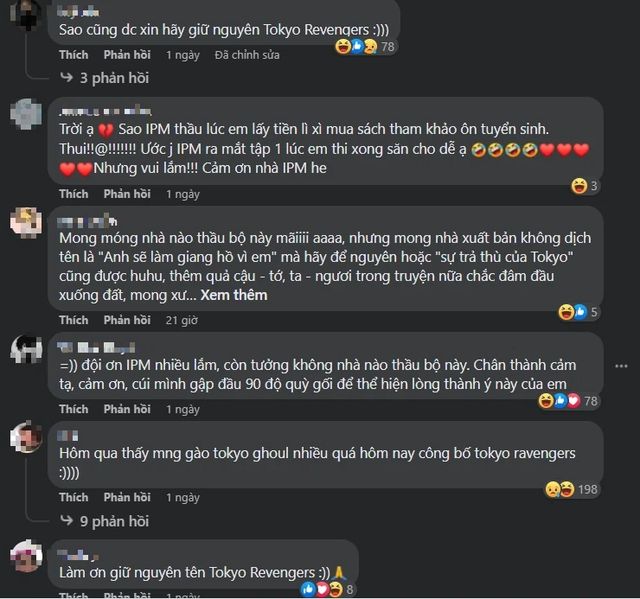The height and width of the screenshot is (599, 640).
Task: Open avatar of Mong móng commenter
Action: pos(26,223)
